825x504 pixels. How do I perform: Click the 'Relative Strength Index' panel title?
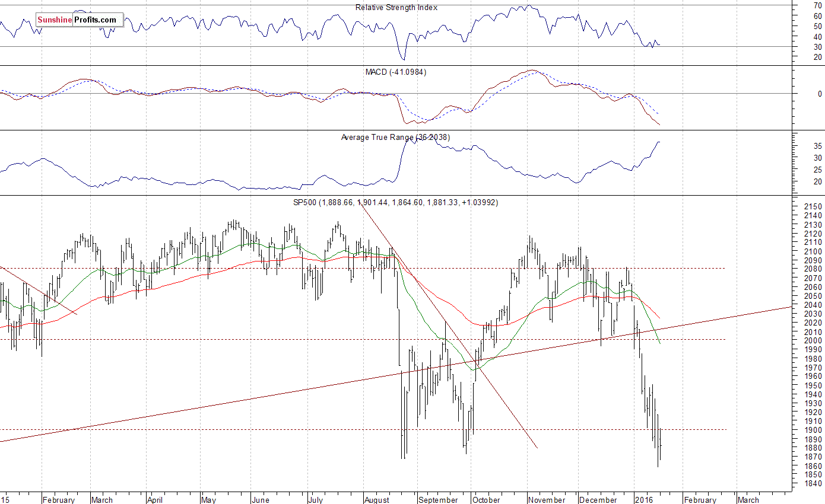pos(396,7)
